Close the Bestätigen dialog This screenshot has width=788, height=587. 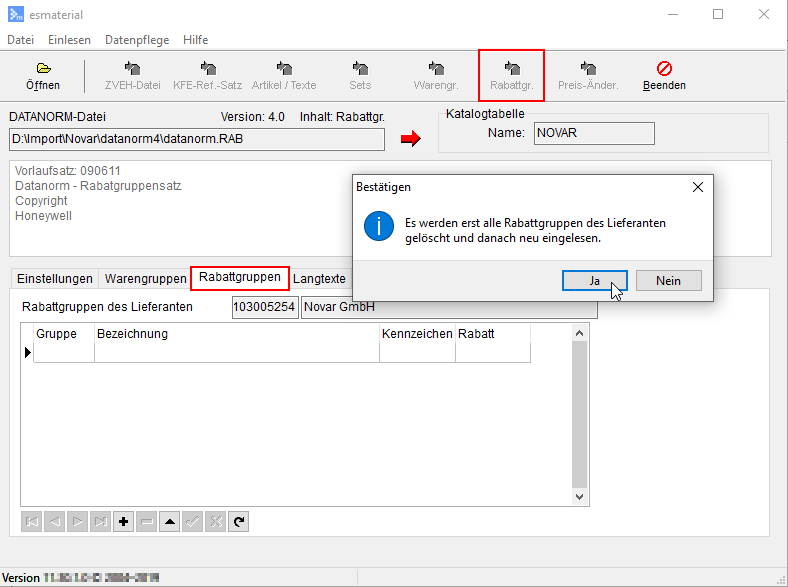[698, 187]
